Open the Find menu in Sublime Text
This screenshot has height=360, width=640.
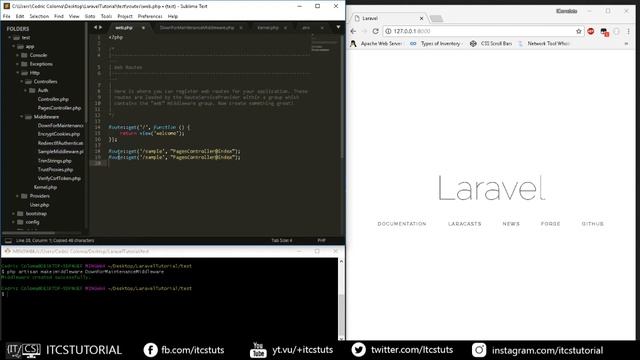(x=59, y=16)
